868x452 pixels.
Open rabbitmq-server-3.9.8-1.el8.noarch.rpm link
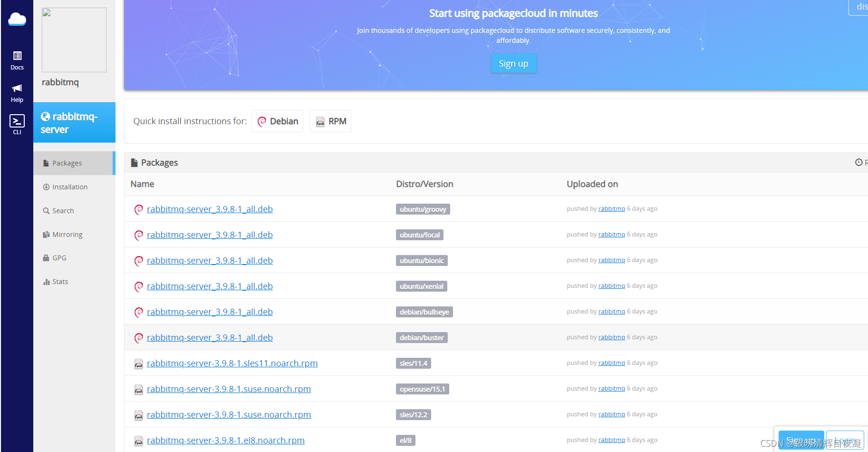point(226,441)
